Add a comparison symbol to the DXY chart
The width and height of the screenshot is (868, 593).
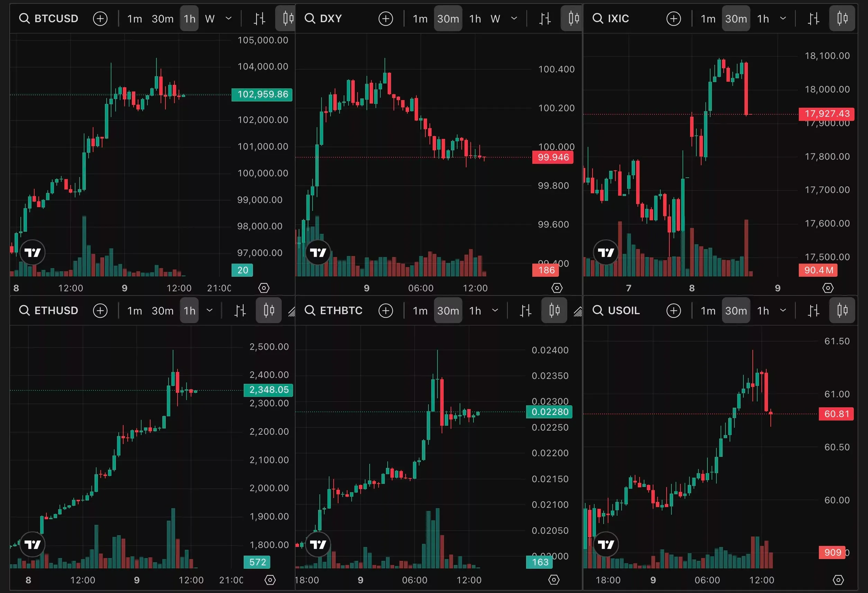pos(386,18)
